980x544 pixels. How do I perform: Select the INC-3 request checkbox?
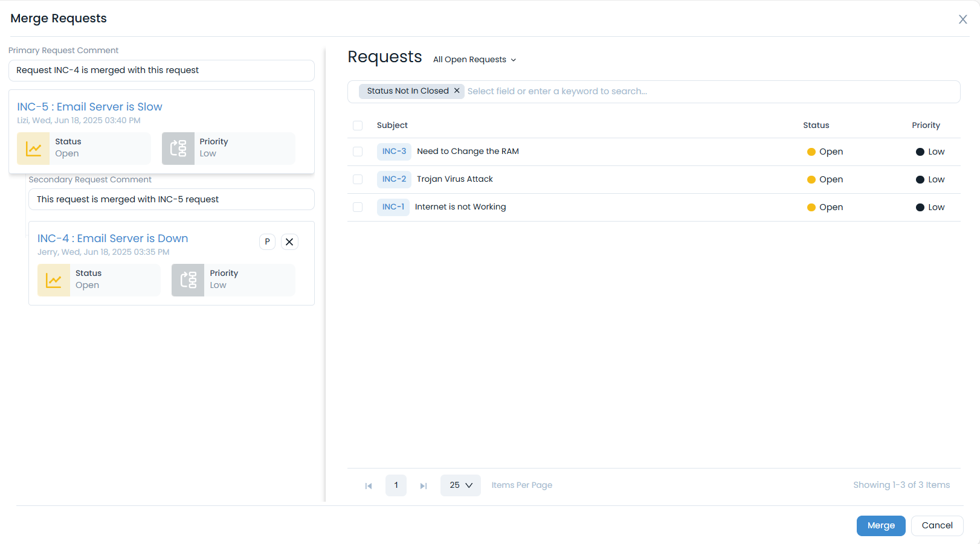[358, 152]
